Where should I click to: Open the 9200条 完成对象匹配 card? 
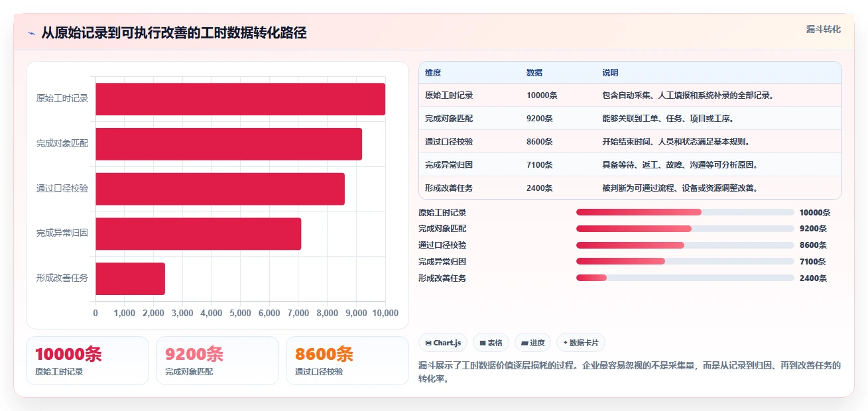[217, 361]
